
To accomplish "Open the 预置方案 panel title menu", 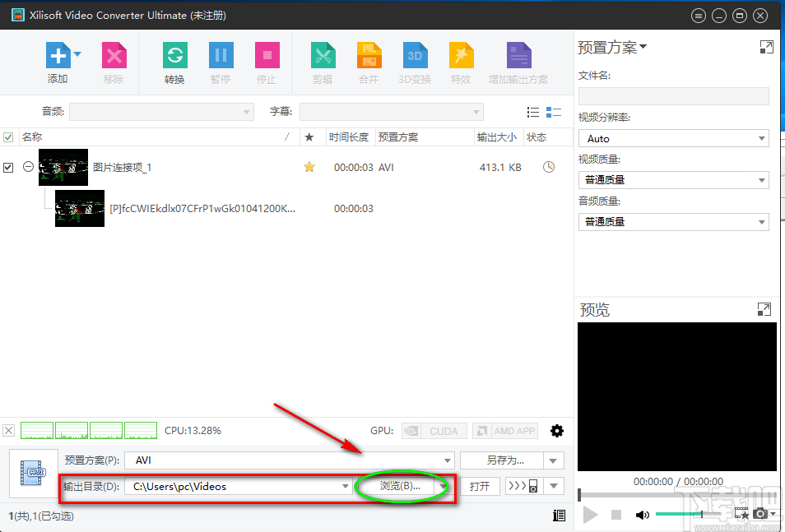I will (x=611, y=47).
